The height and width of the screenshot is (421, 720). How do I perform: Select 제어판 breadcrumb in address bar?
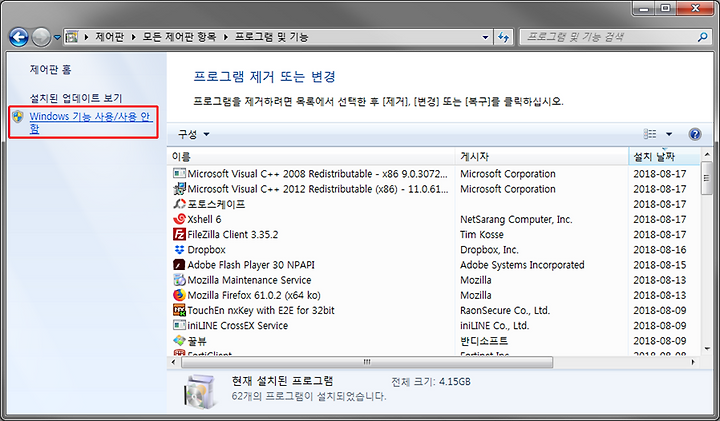pyautogui.click(x=109, y=37)
